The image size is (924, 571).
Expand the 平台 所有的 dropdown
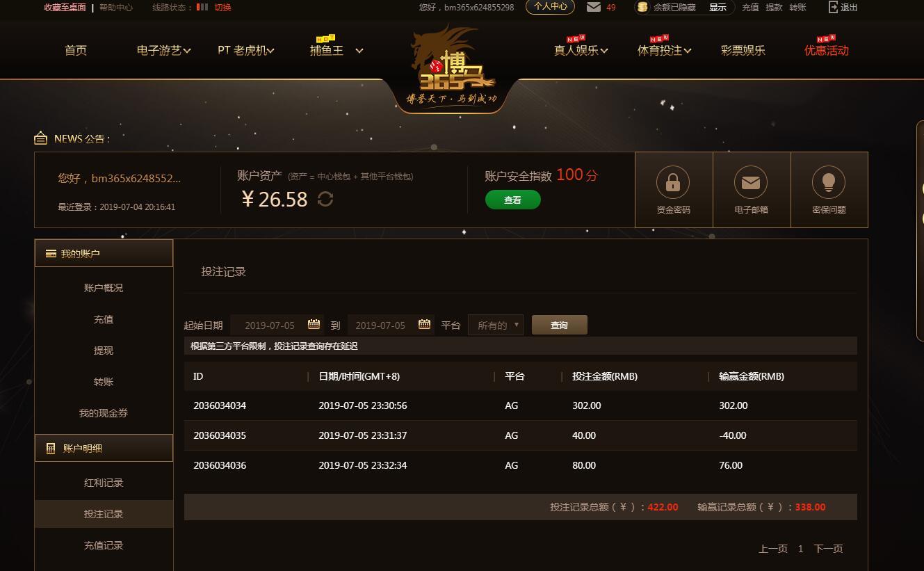496,325
